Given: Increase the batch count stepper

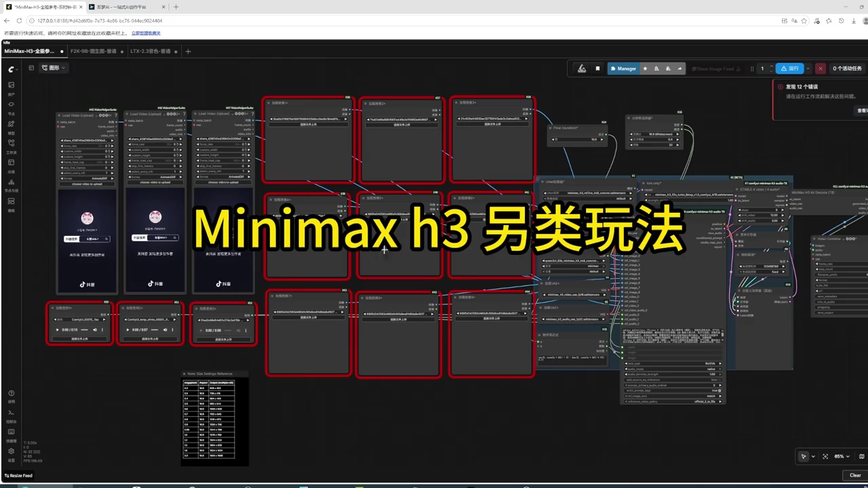Looking at the screenshot, I should (x=770, y=66).
